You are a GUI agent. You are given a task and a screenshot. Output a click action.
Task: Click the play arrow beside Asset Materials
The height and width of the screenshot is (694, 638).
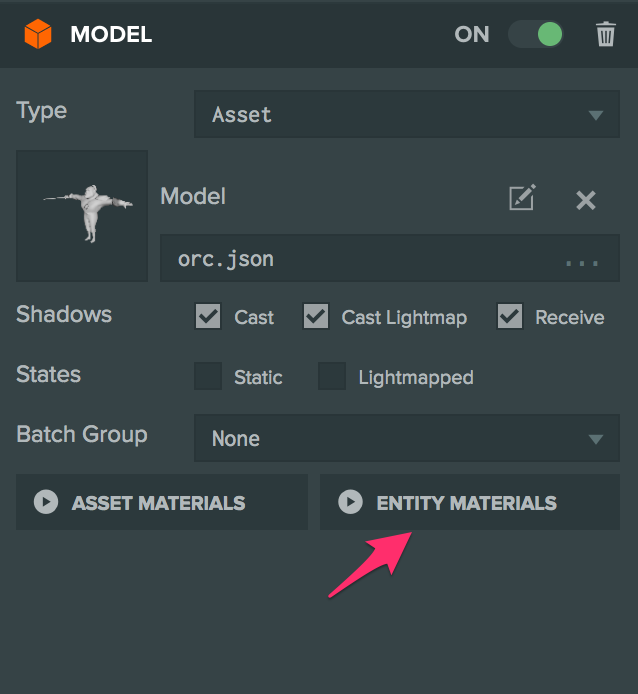[x=46, y=502]
